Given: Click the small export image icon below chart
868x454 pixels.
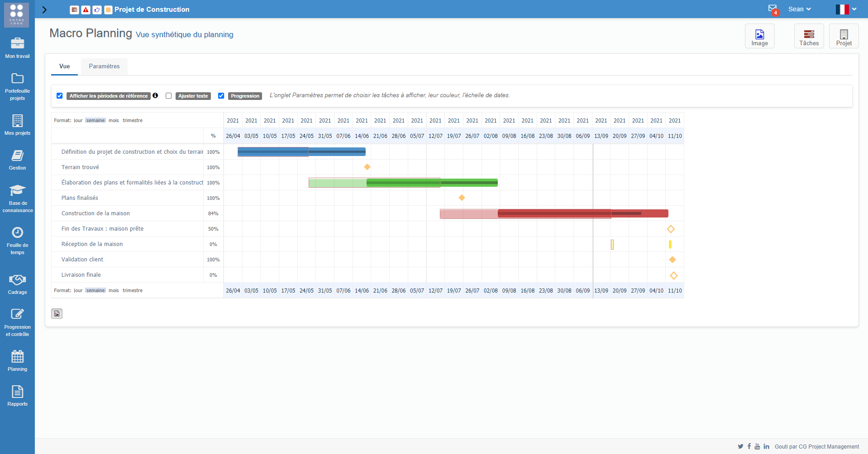Looking at the screenshot, I should [x=57, y=313].
